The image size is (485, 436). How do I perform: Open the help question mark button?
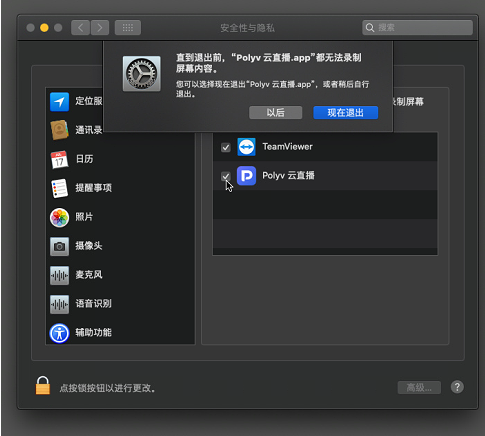[457, 387]
